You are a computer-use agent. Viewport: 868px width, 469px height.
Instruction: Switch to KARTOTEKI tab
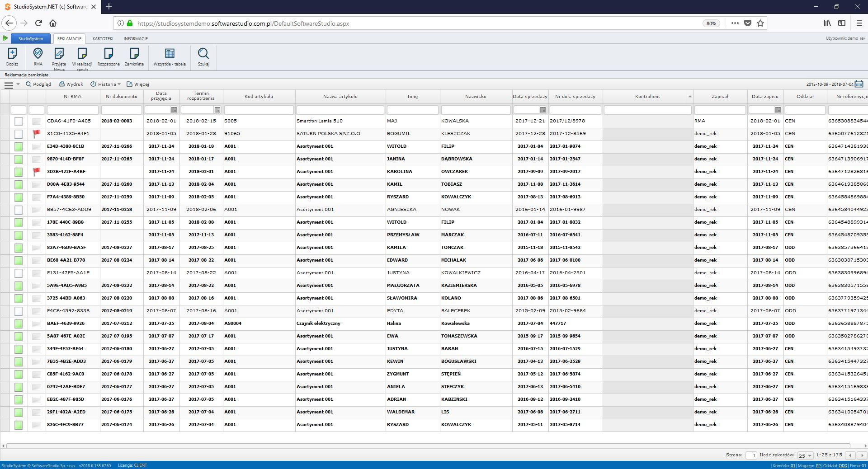(x=103, y=38)
